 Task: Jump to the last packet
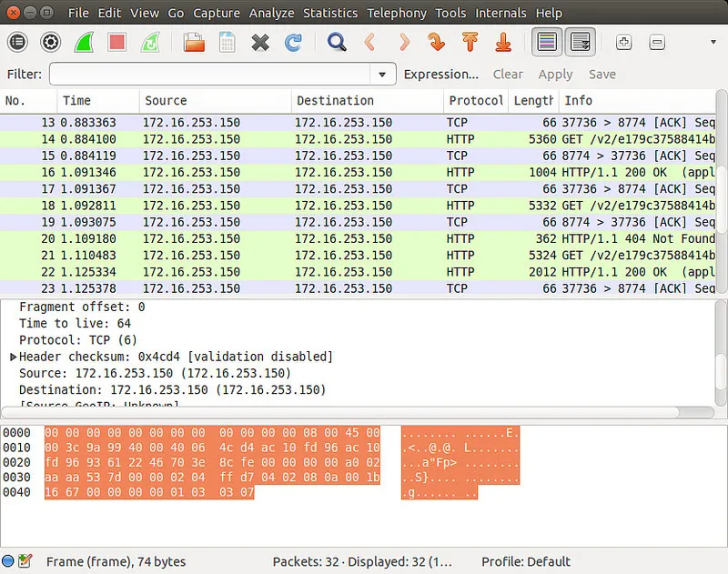[x=502, y=42]
